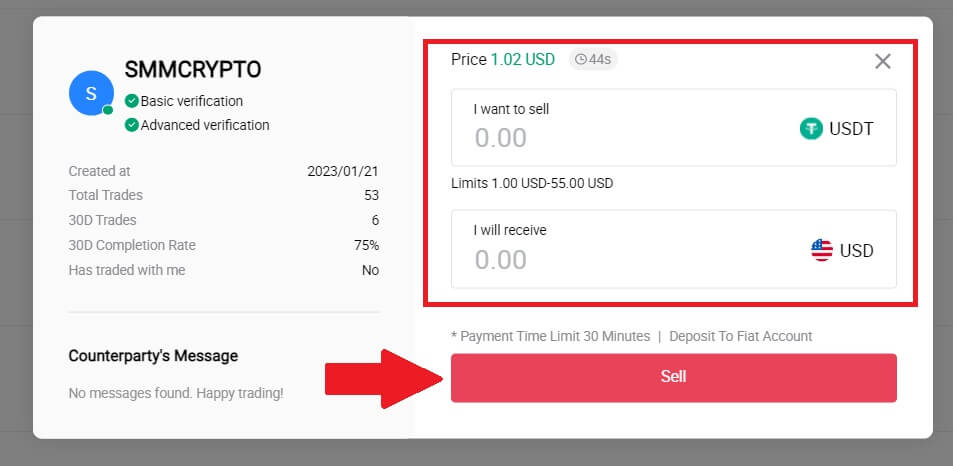Click the 1.02 USD price value
The height and width of the screenshot is (466, 953).
tap(522, 60)
